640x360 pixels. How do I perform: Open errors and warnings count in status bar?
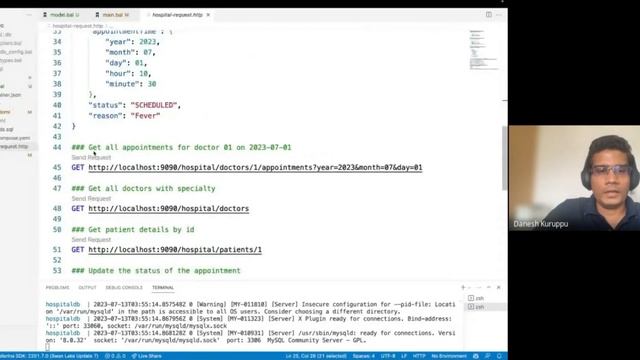coord(116,356)
